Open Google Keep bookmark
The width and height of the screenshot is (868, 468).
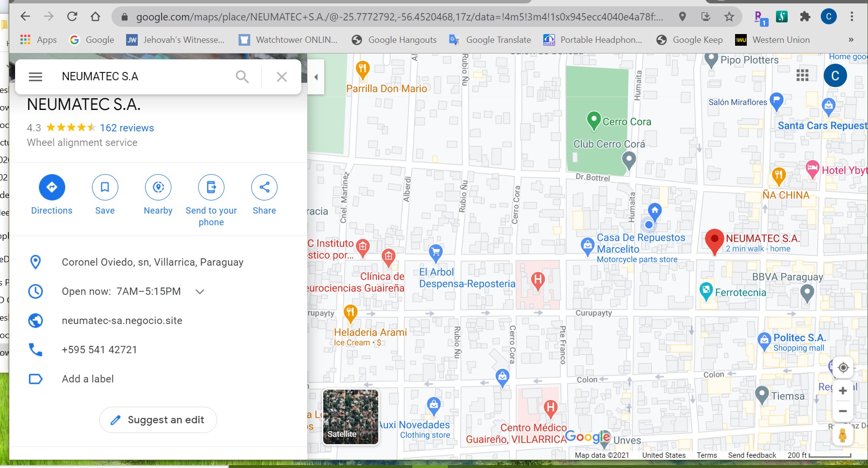click(x=690, y=40)
